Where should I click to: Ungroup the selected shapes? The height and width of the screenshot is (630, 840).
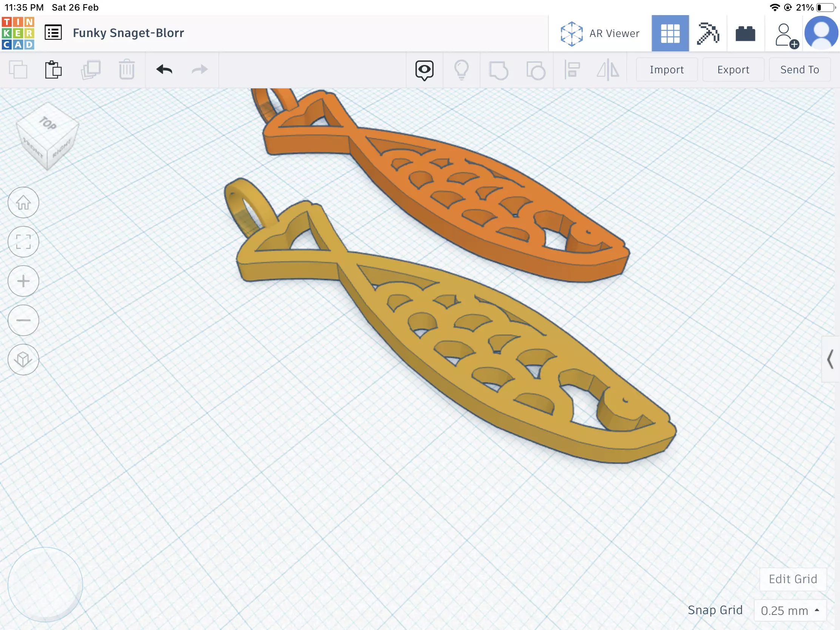point(536,70)
